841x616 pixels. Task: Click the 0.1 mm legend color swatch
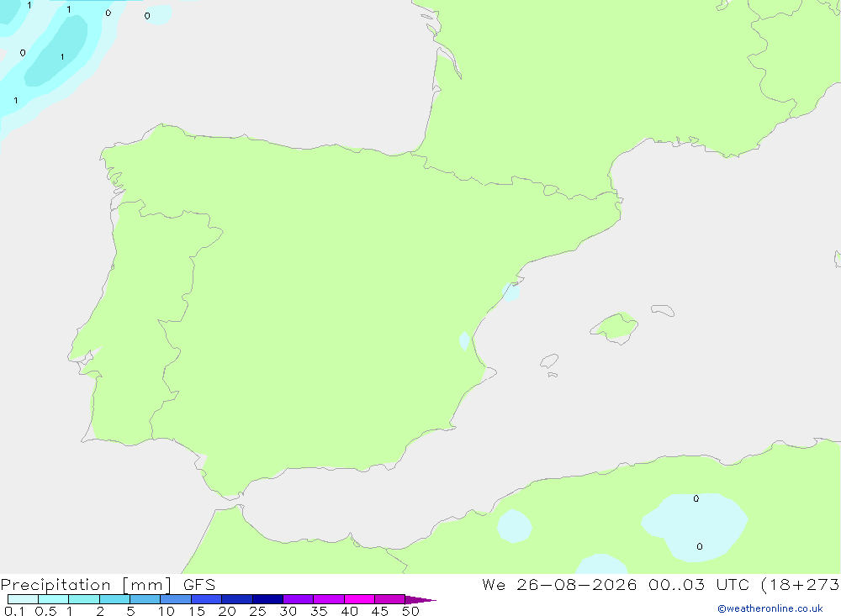(23, 599)
